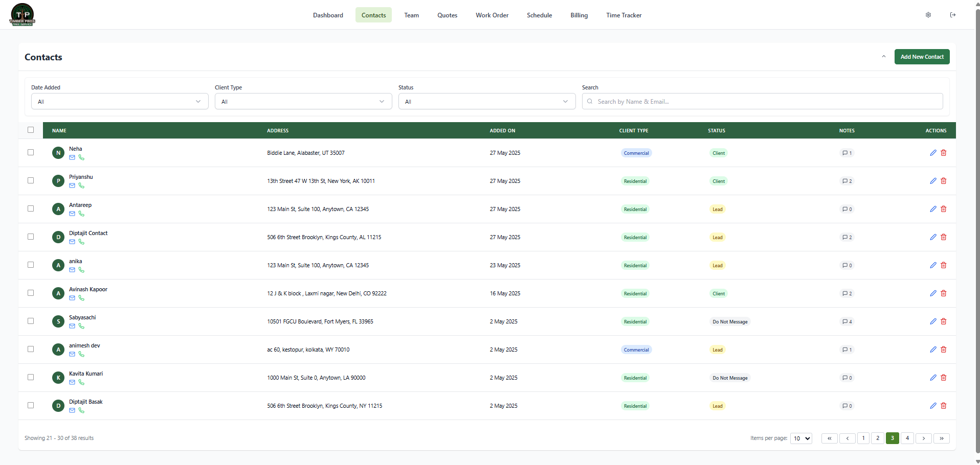Select the Kavita Kumari checkbox
The width and height of the screenshot is (980, 465).
pos(31,377)
